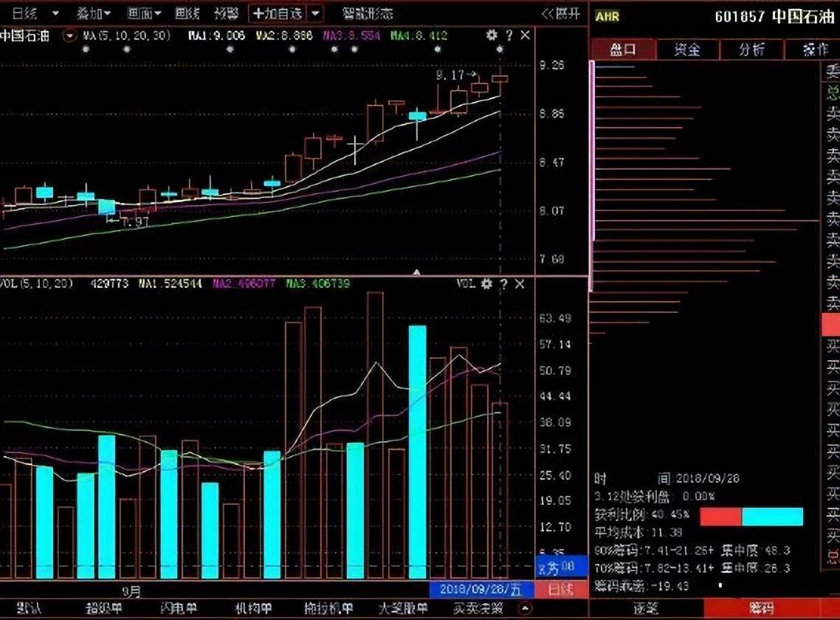Click the MA2 value label
Viewport: 840px width, 620px height.
click(284, 35)
